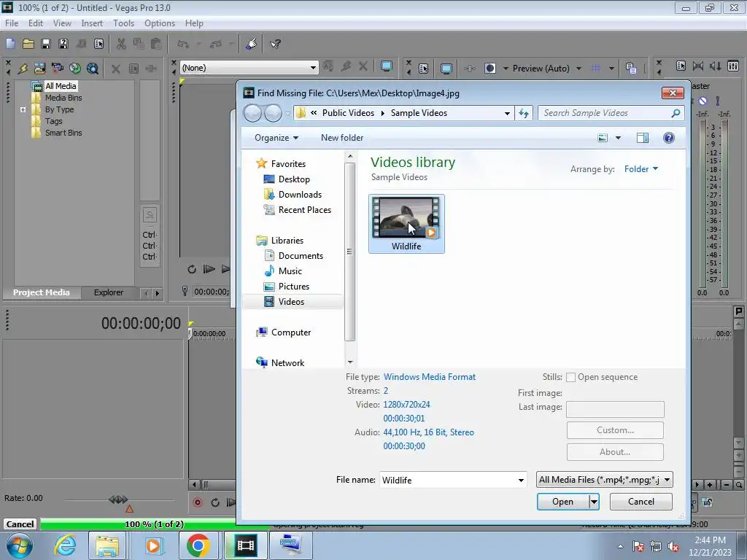Select Desktop under Favorites

(293, 179)
